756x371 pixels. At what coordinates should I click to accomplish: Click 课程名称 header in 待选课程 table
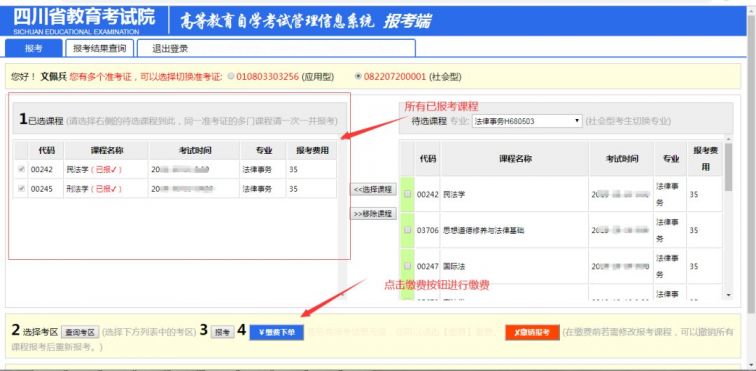(x=515, y=159)
